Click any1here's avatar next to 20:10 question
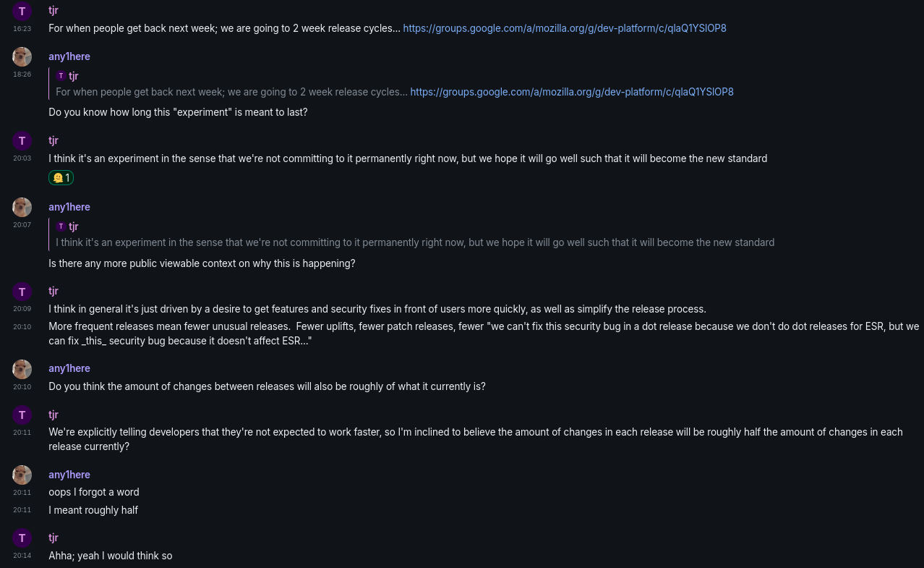Viewport: 924px width, 568px height. click(x=22, y=369)
